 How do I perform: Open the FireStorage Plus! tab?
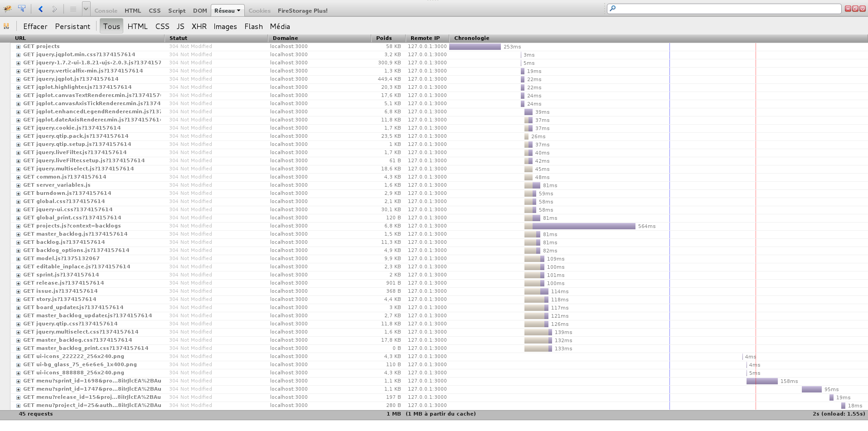tap(302, 10)
